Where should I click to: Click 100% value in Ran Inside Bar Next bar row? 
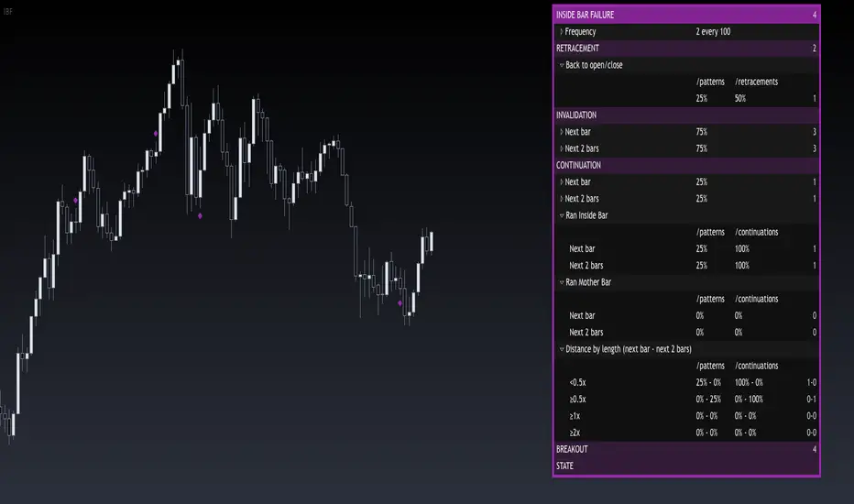742,249
